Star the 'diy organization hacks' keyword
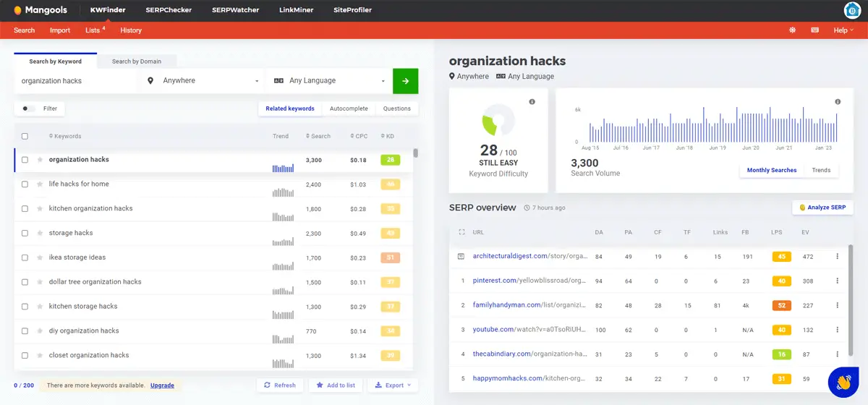The width and height of the screenshot is (868, 405). click(x=40, y=331)
